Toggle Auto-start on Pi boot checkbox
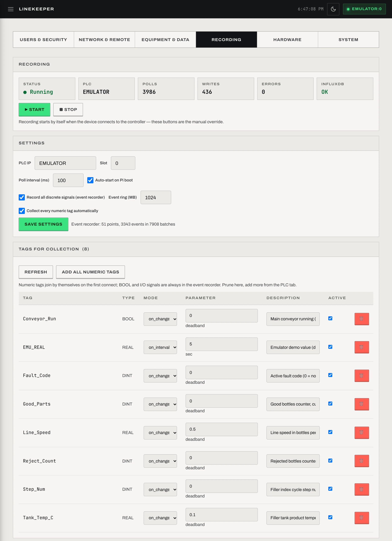This screenshot has width=392, height=541. 90,180
